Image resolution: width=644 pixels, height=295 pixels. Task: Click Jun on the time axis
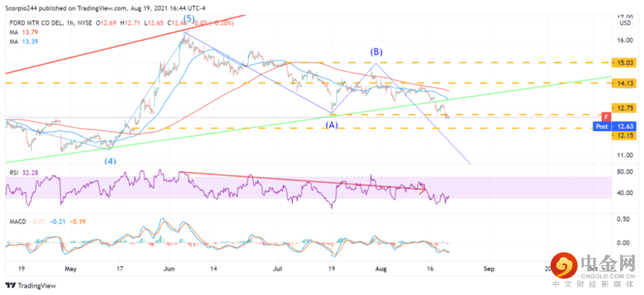(x=169, y=269)
